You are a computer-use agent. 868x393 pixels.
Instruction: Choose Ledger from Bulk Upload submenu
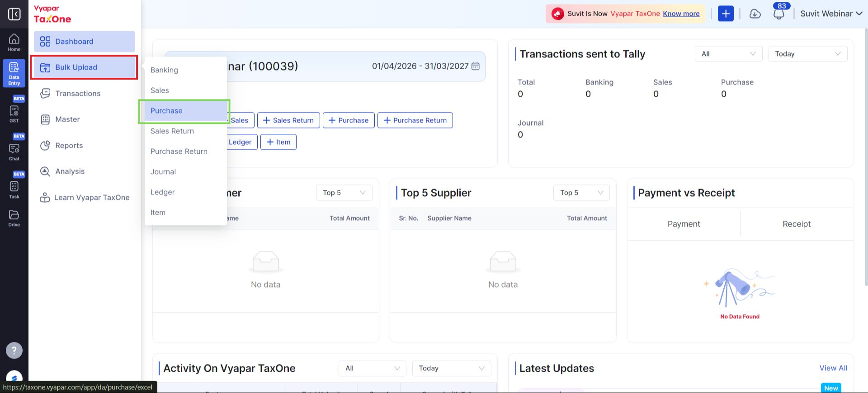tap(185, 192)
